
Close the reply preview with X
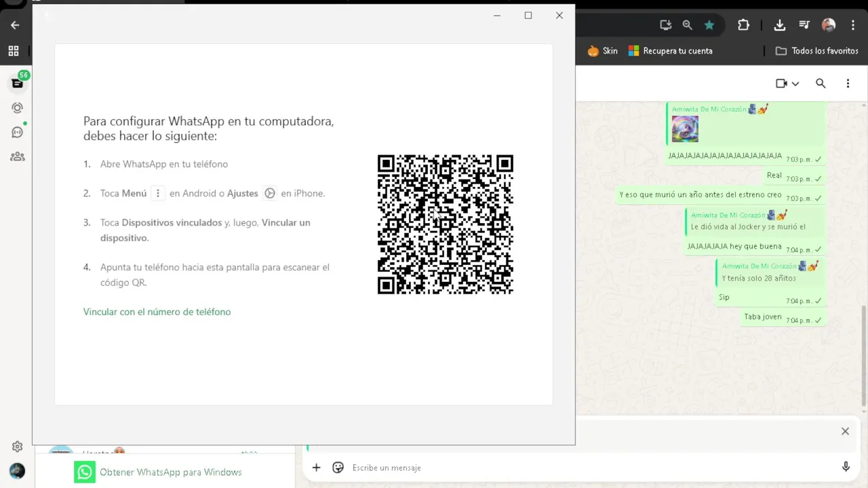tap(845, 431)
